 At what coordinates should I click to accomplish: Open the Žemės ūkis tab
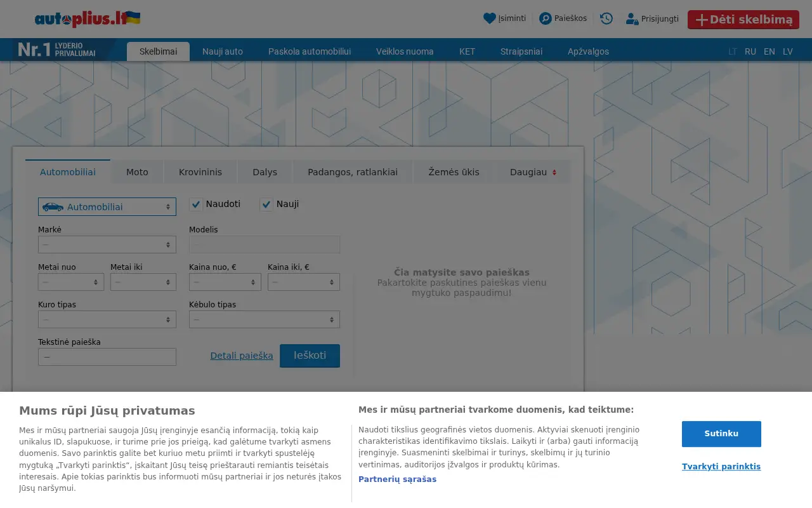454,172
